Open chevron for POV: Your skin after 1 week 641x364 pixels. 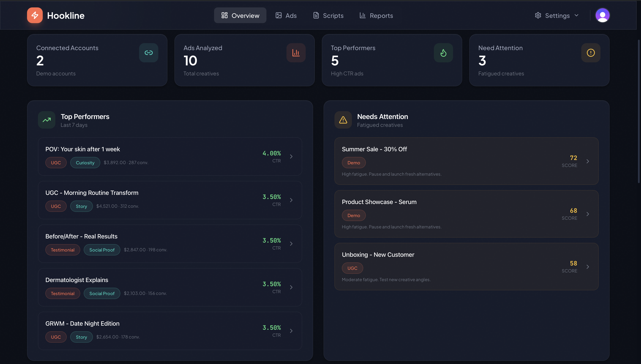(x=291, y=156)
